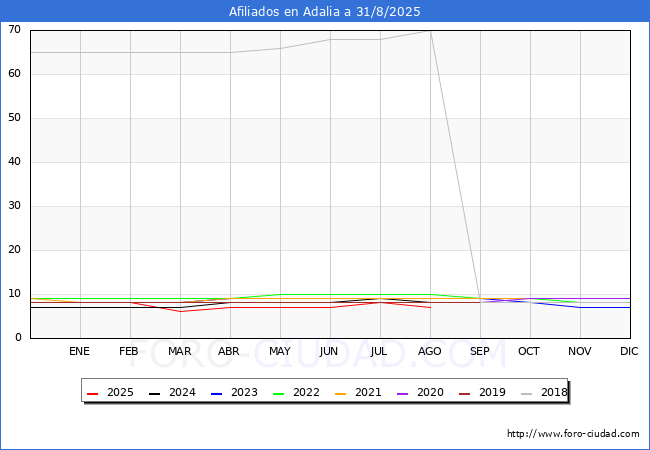This screenshot has width=650, height=450.
Task: Open the www.foro-ciudad.com link
Action: (x=573, y=434)
